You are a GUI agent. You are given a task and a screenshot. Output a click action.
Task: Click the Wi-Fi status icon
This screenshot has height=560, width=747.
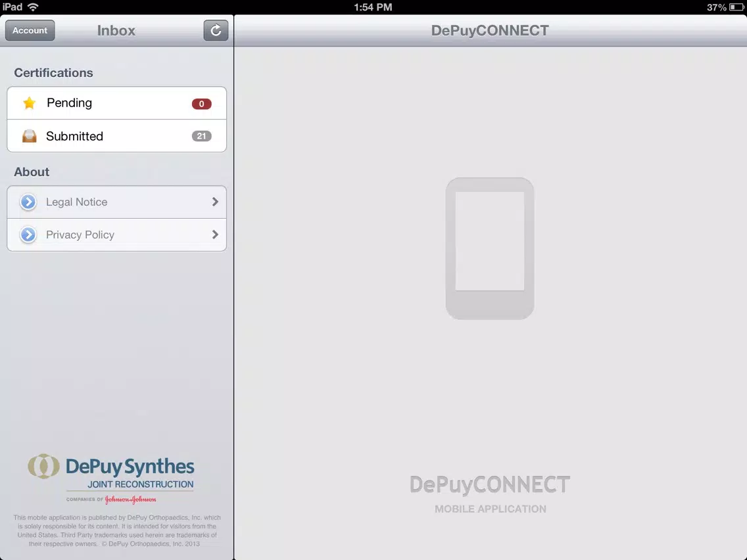coord(33,7)
